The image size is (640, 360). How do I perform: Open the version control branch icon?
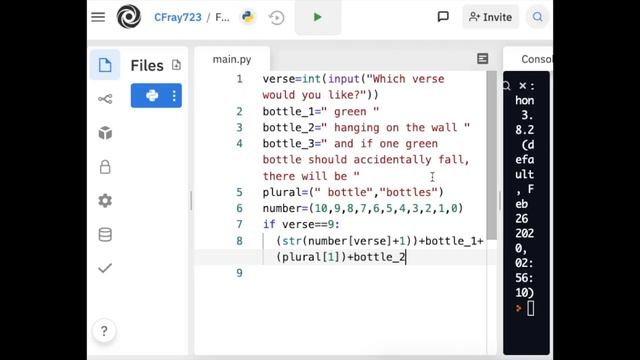[105, 99]
